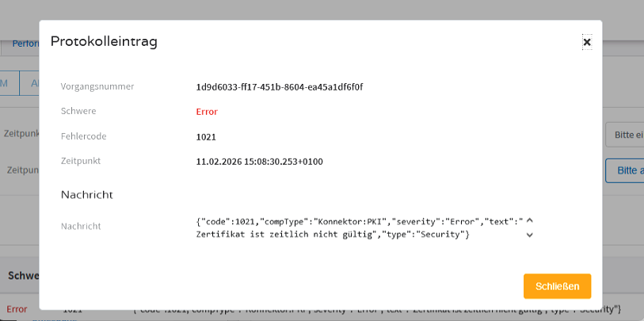Close the Protokolleintrag dialog with X icon
This screenshot has height=321, width=644.
pos(587,42)
